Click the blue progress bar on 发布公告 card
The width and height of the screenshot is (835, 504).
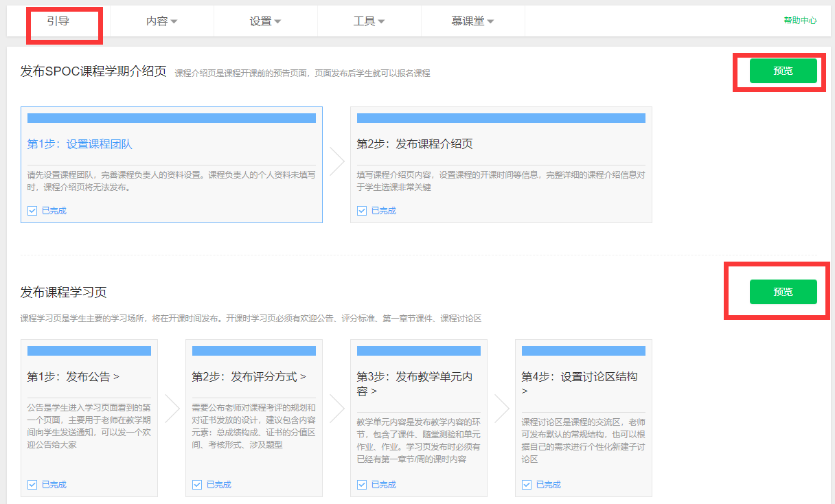coord(89,351)
